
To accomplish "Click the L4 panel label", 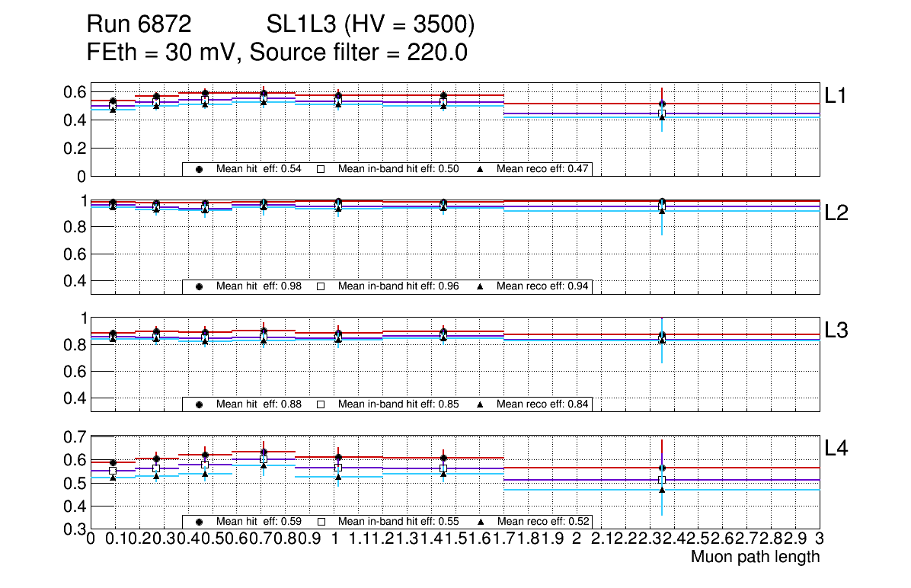I will click(x=836, y=449).
